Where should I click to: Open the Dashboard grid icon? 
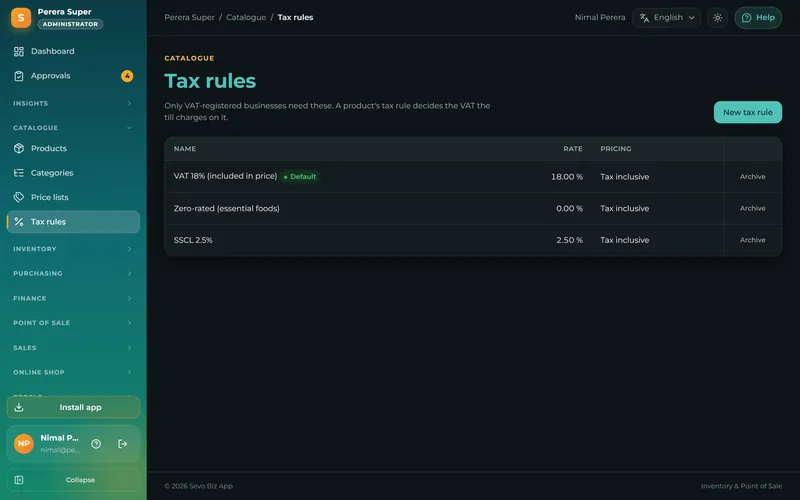[x=19, y=51]
